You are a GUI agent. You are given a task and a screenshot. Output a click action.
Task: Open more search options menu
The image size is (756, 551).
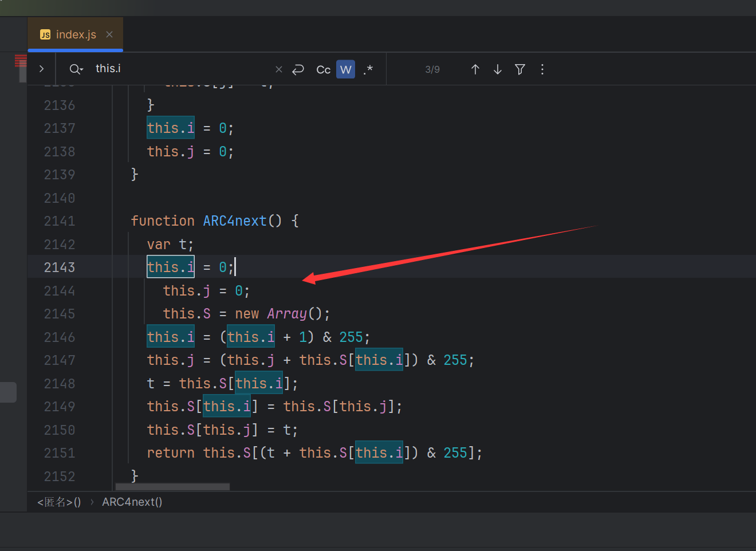(x=542, y=69)
